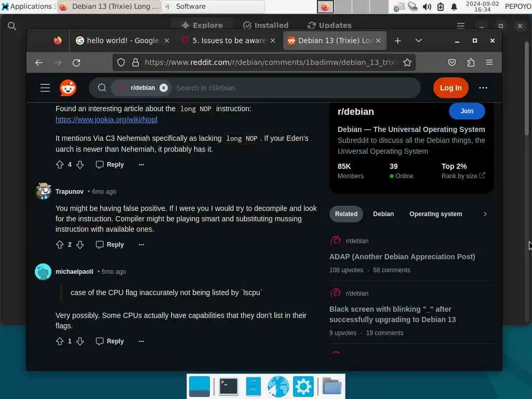Open a new browser tab
Image resolution: width=532 pixels, height=399 pixels.
pyautogui.click(x=397, y=41)
